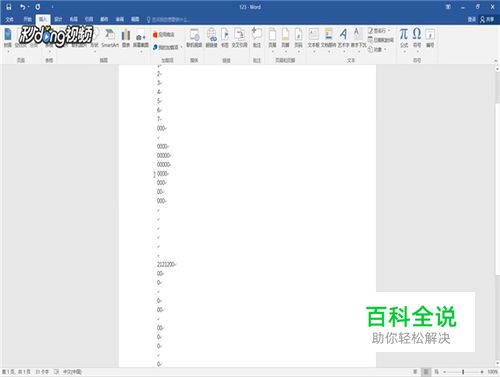Insert a Text Box (文本框)
500x377 pixels.
[x=313, y=38]
